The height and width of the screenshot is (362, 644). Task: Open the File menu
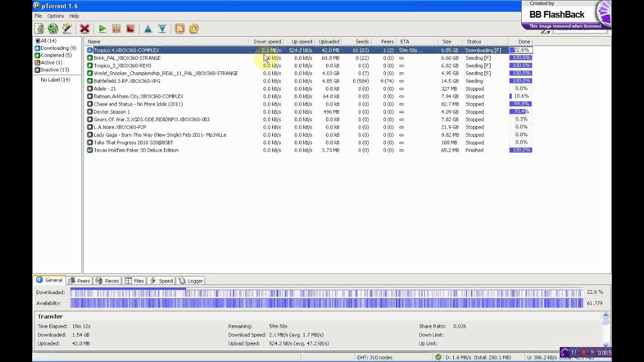(x=38, y=16)
